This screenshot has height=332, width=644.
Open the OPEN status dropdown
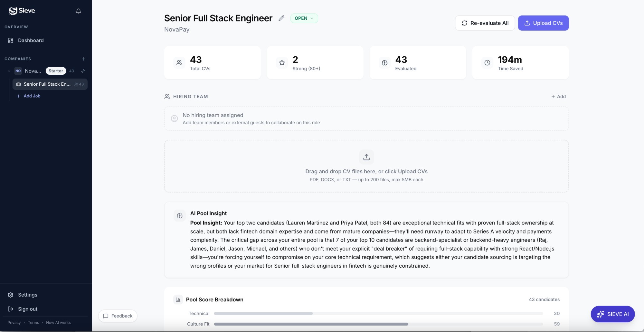pyautogui.click(x=304, y=18)
